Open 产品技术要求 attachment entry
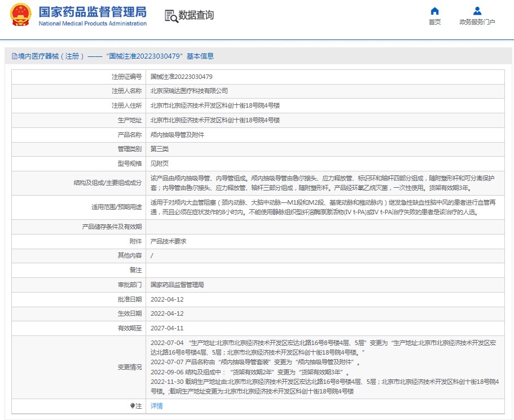 tap(168, 241)
